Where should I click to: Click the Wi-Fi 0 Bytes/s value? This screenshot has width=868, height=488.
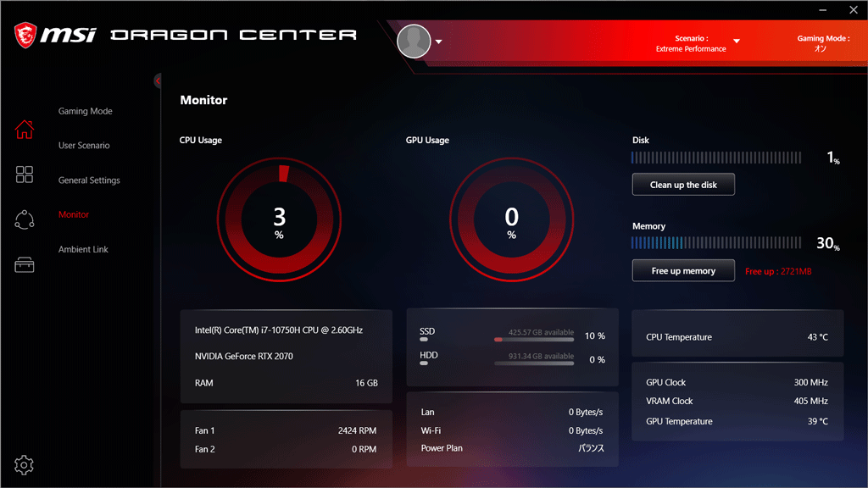(586, 430)
